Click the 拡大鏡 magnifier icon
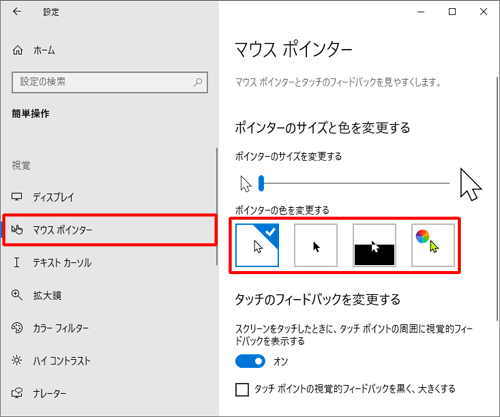The image size is (500, 417). coord(17,295)
